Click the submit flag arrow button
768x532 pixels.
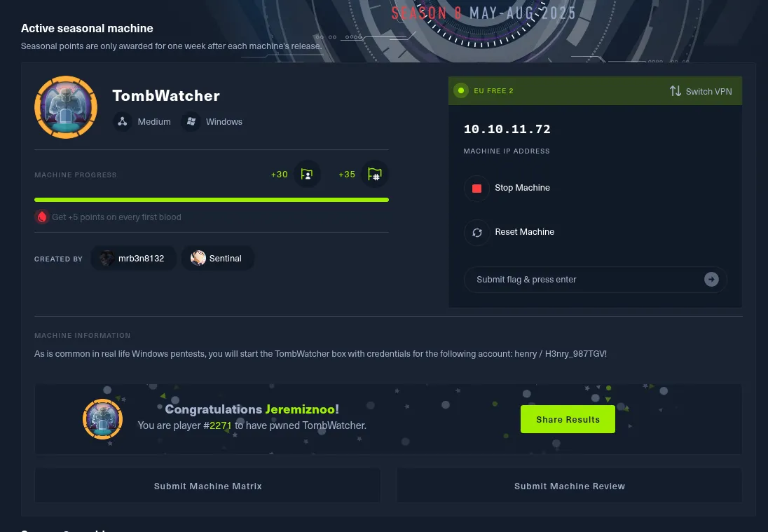pyautogui.click(x=711, y=279)
